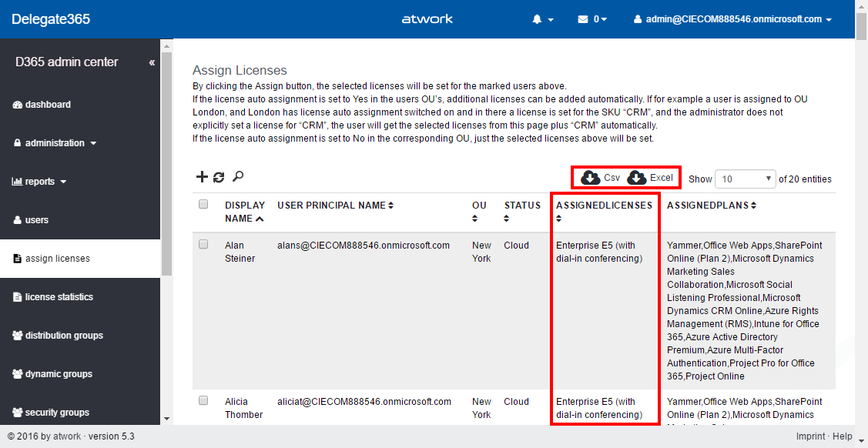Open the Show entries count dropdown
The height and width of the screenshot is (448, 868).
click(745, 179)
